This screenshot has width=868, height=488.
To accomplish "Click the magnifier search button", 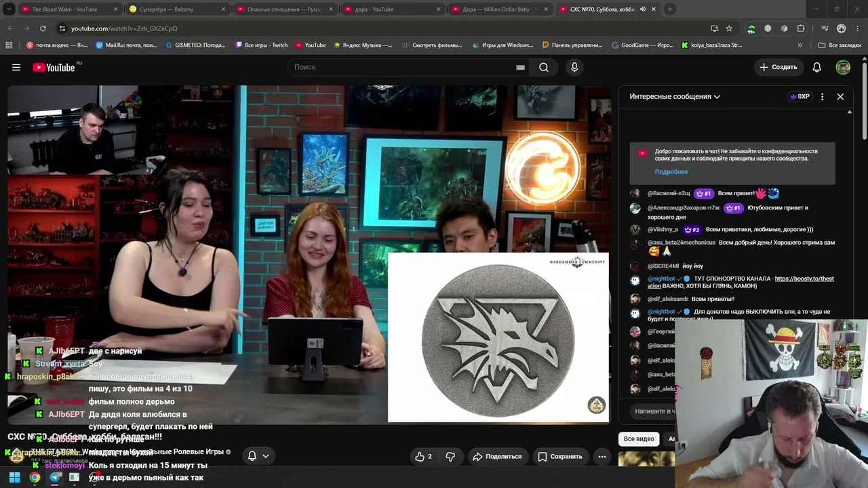I will (x=544, y=67).
